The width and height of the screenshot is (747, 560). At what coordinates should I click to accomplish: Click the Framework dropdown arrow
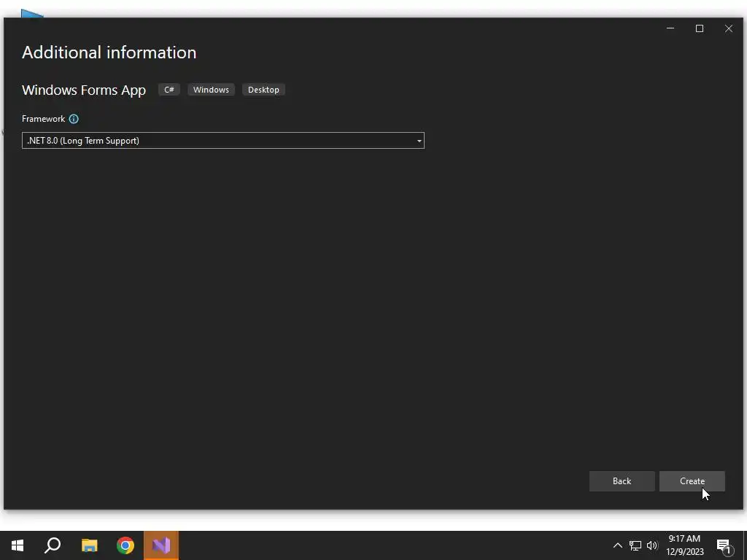click(x=419, y=141)
